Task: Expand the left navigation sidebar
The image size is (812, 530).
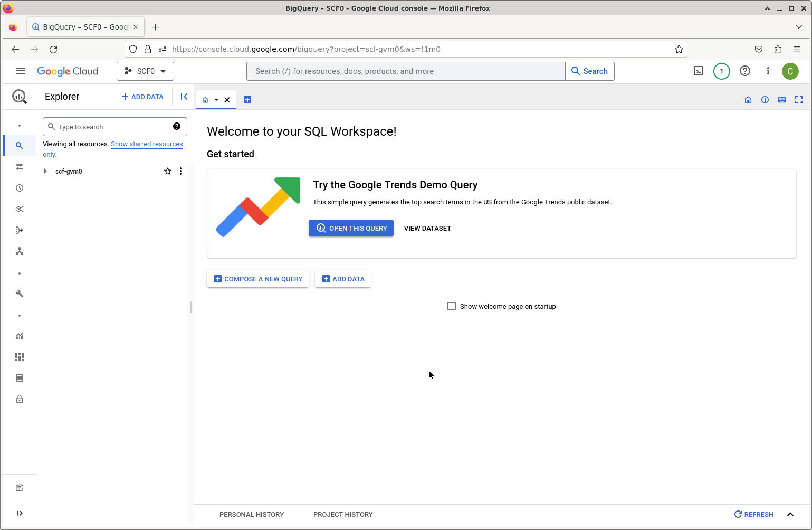Action: 20,513
